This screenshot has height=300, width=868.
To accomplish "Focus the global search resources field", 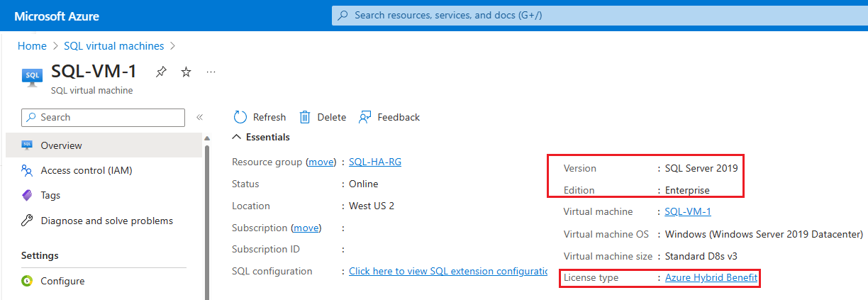I will 600,15.
